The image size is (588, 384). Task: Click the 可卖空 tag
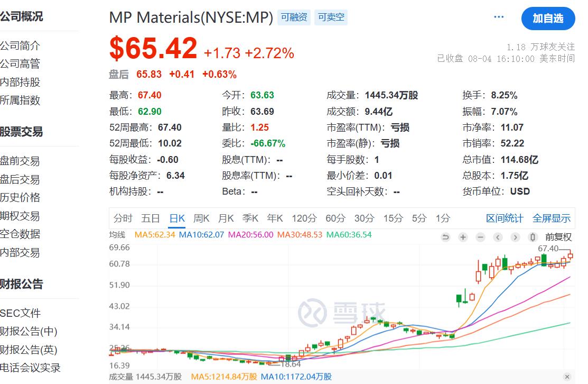[x=331, y=17]
